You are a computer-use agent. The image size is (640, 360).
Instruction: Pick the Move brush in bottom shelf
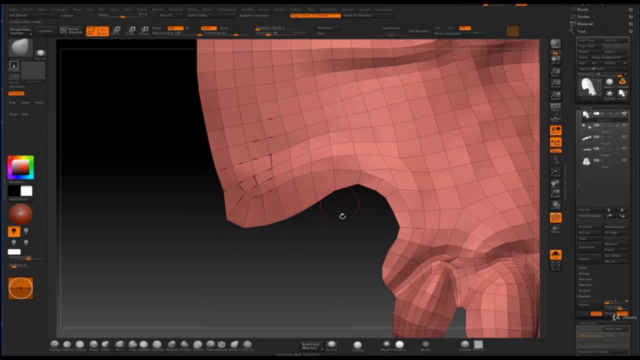pos(120,345)
